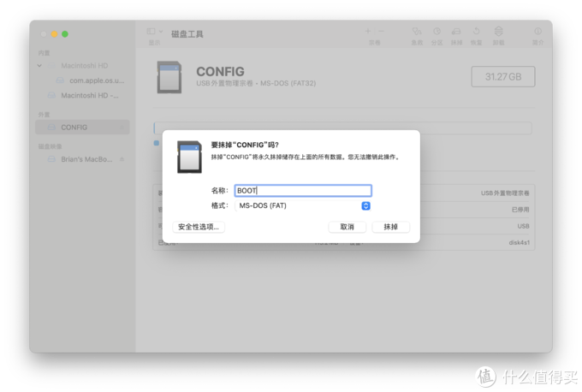Image resolution: width=582 pixels, height=392 pixels.
Task: Select com.apple.os.u... snapshot in sidebar
Action: click(97, 80)
